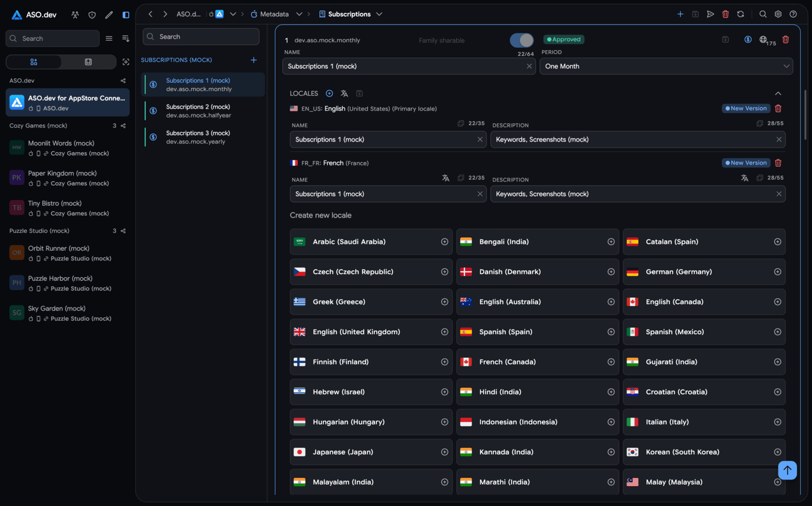Click the shield icon in the top-left header
Image resolution: width=812 pixels, height=506 pixels.
[92, 15]
